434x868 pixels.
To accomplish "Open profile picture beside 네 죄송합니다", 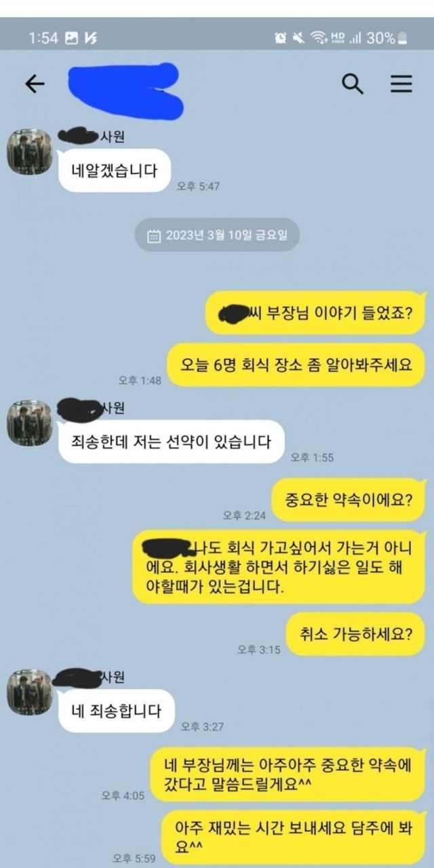I will pyautogui.click(x=29, y=691).
